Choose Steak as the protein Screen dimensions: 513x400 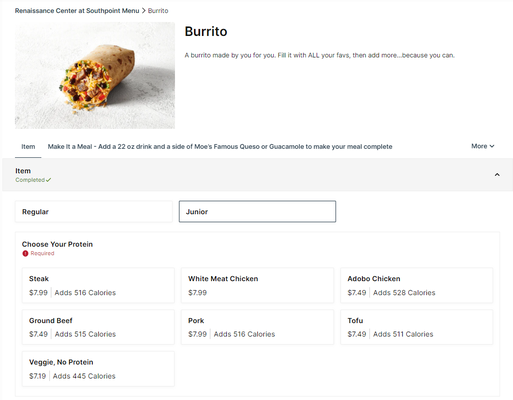point(98,285)
